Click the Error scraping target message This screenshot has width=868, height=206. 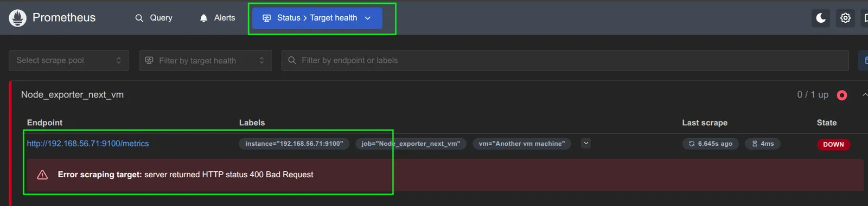point(186,175)
